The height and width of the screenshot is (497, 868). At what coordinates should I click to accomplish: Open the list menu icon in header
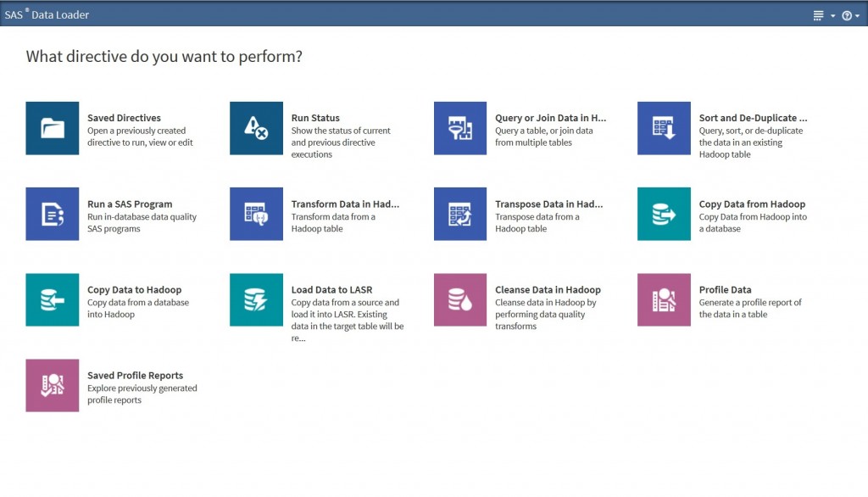pyautogui.click(x=818, y=15)
